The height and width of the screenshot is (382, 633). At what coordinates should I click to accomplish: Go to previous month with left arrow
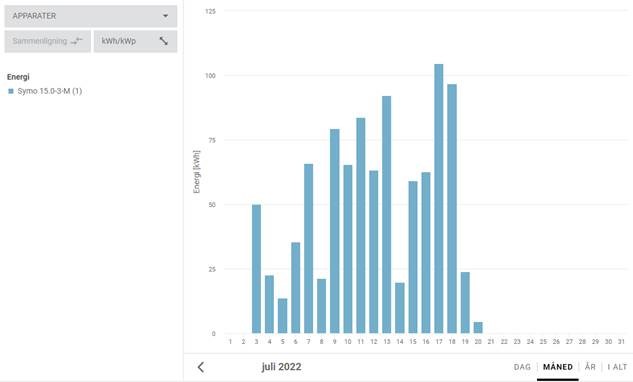[201, 367]
